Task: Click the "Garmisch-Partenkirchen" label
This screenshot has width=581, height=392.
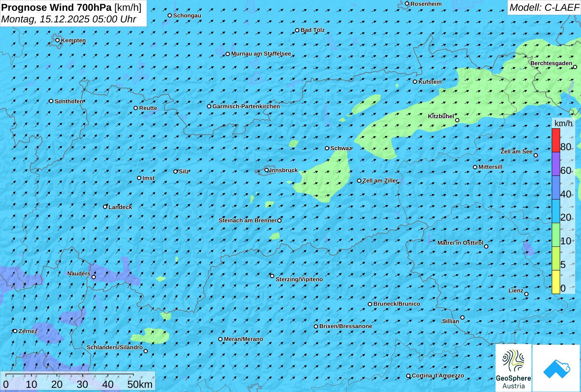Action: [x=246, y=106]
